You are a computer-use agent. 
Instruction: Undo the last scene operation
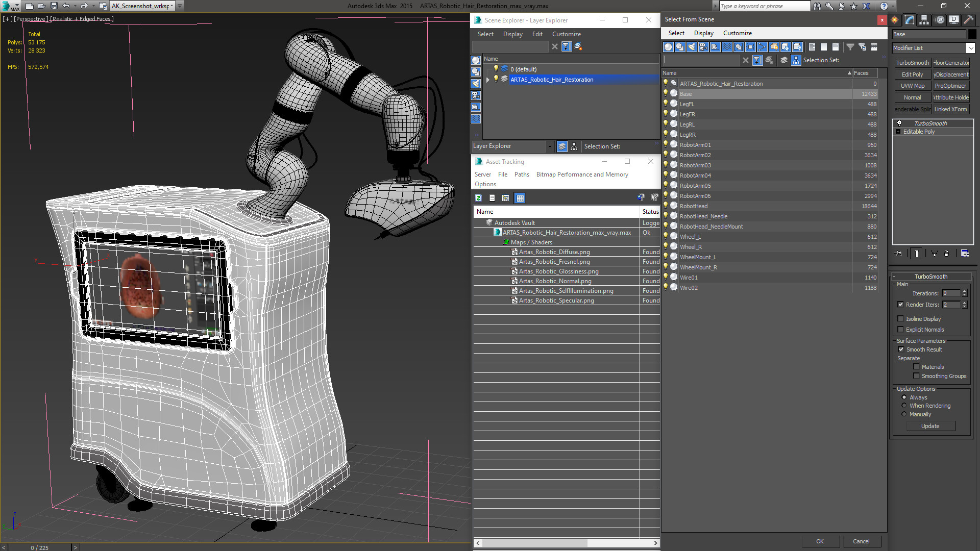[x=66, y=6]
